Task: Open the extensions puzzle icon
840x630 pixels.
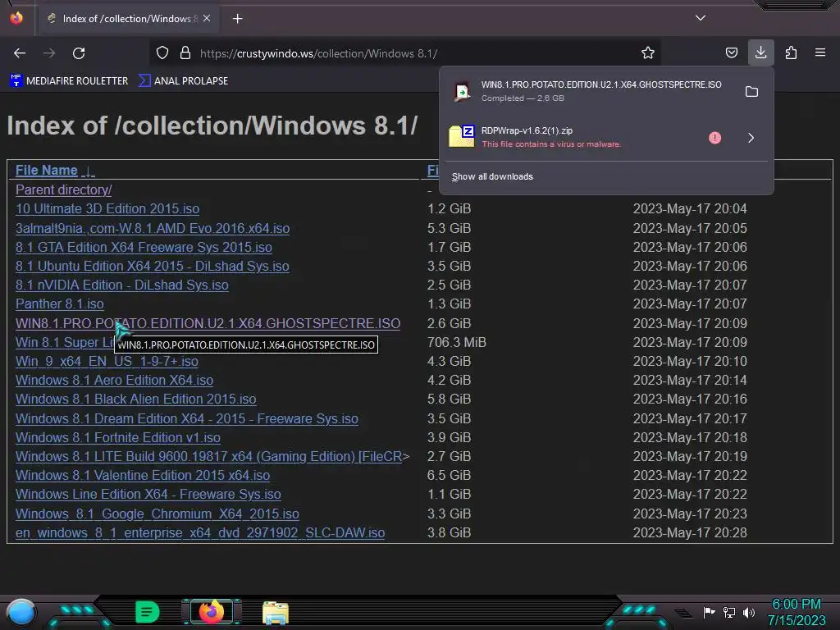Action: point(791,53)
